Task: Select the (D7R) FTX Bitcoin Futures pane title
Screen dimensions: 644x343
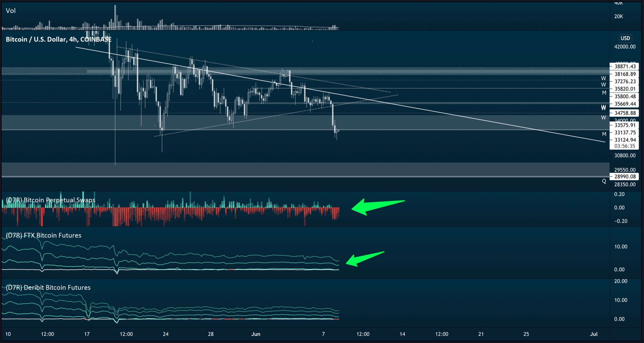Action: click(43, 235)
